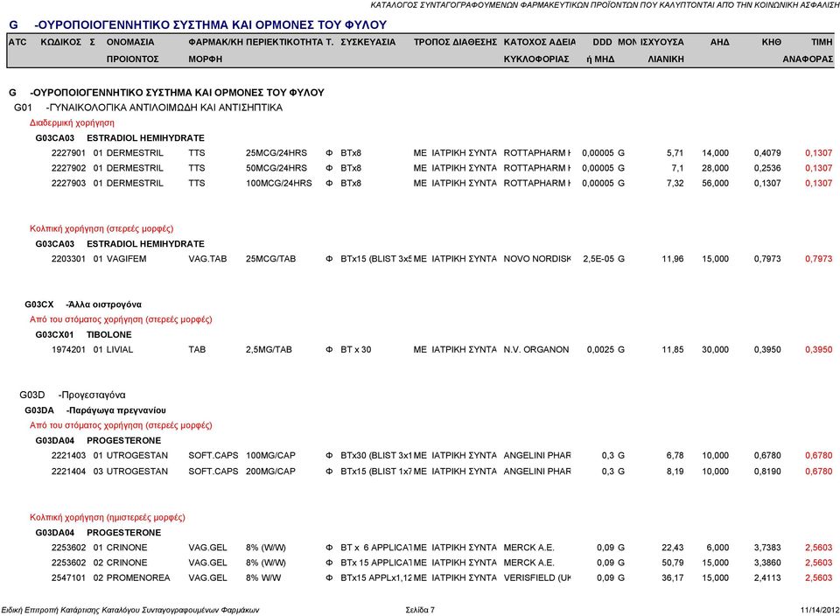
Task: Click retail price 36,17
Action: 673,578
